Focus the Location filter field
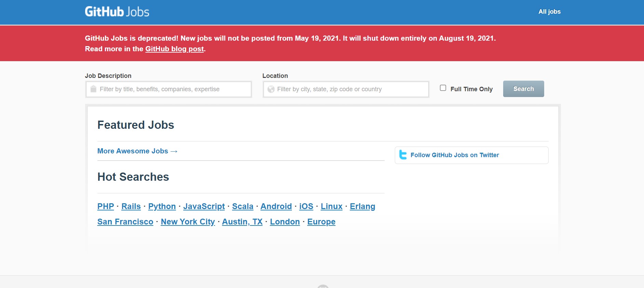The height and width of the screenshot is (288, 644). (346, 89)
